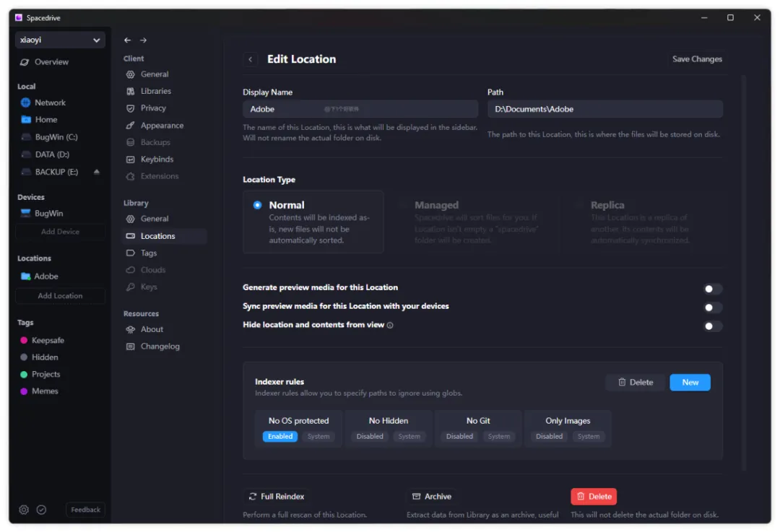
Task: Create a New indexer rule
Action: [x=690, y=383]
